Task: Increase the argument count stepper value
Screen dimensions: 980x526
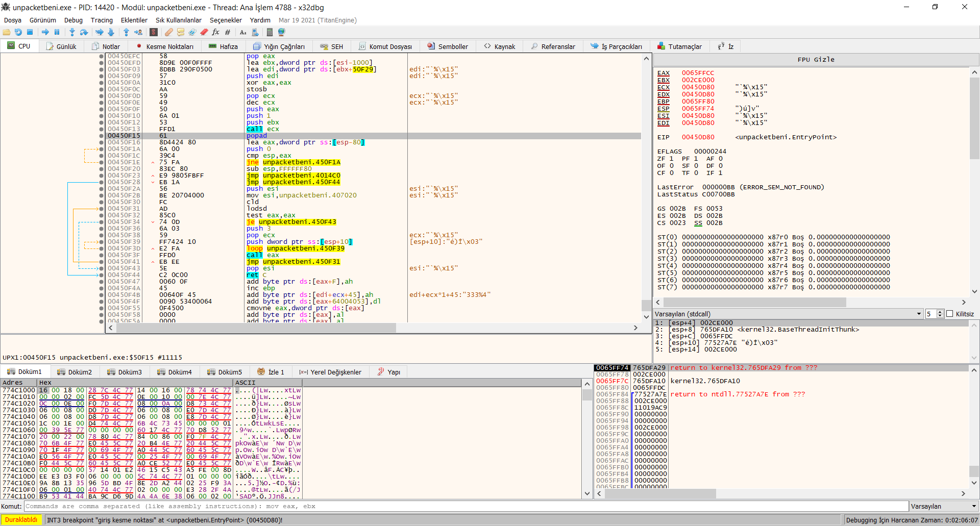Action: pos(940,312)
